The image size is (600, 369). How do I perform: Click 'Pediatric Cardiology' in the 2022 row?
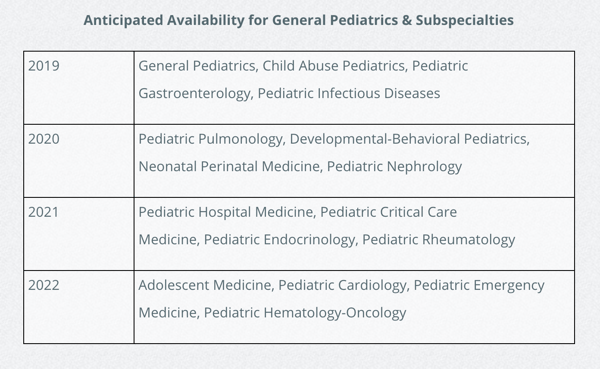[342, 285]
